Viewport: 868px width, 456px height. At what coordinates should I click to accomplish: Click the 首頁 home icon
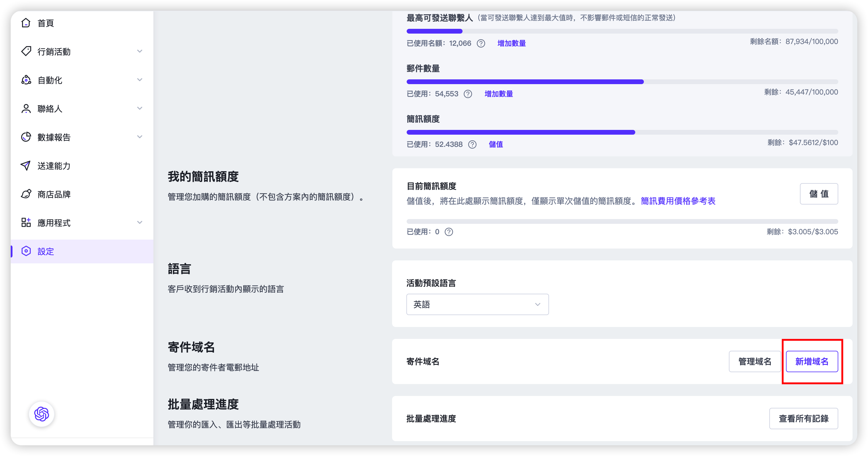click(26, 23)
